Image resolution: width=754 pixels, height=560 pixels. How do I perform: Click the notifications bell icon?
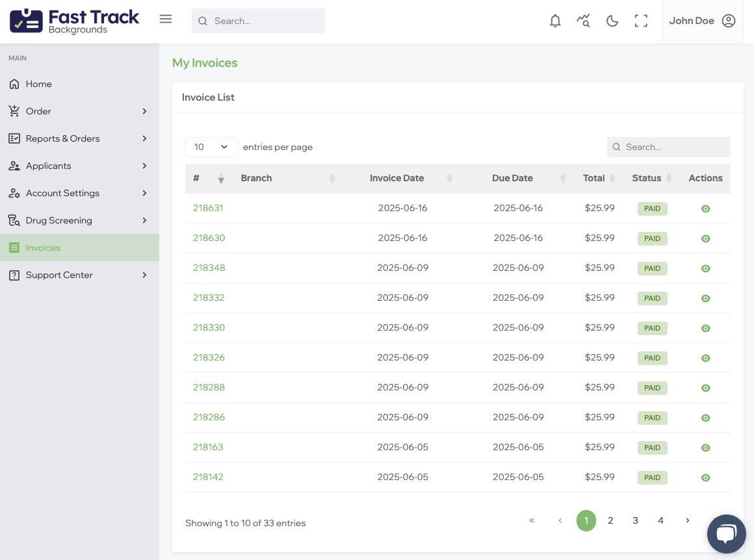[555, 21]
